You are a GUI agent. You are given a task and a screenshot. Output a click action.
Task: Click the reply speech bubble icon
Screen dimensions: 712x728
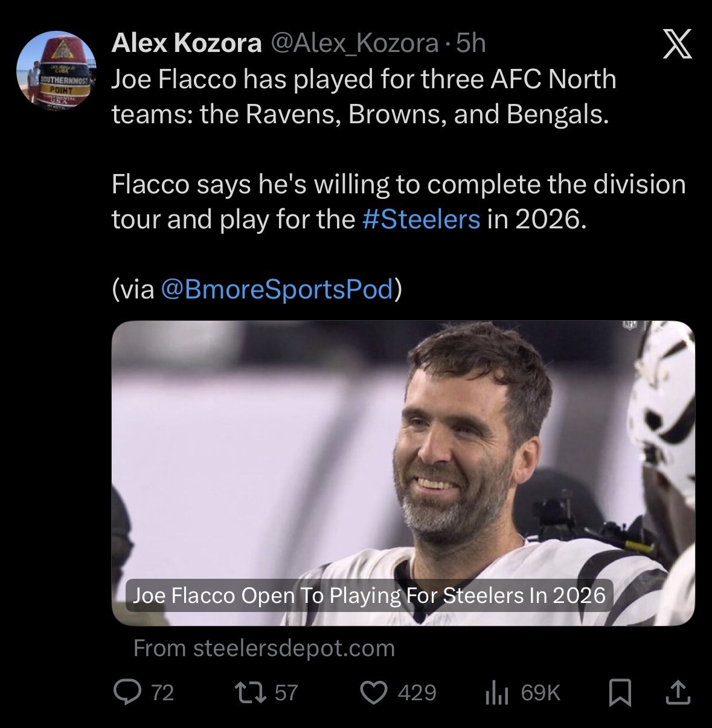127,692
